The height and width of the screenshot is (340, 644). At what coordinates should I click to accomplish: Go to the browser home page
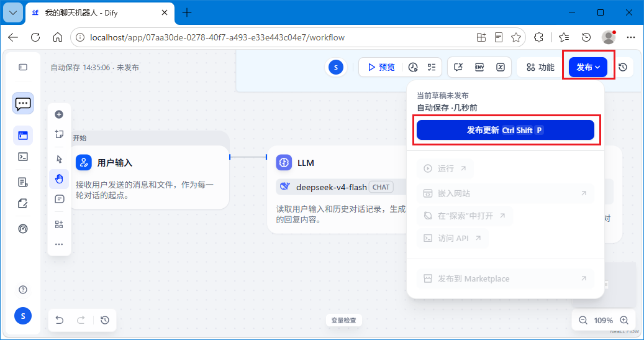(x=58, y=37)
